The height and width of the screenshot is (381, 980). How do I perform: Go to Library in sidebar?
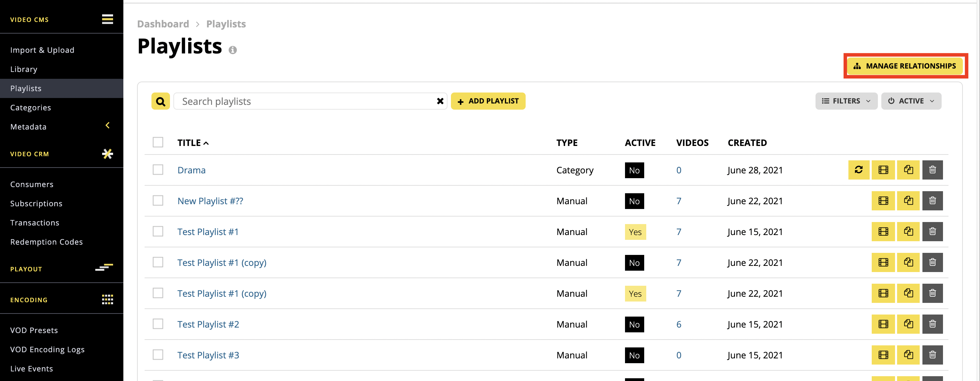coord(24,69)
